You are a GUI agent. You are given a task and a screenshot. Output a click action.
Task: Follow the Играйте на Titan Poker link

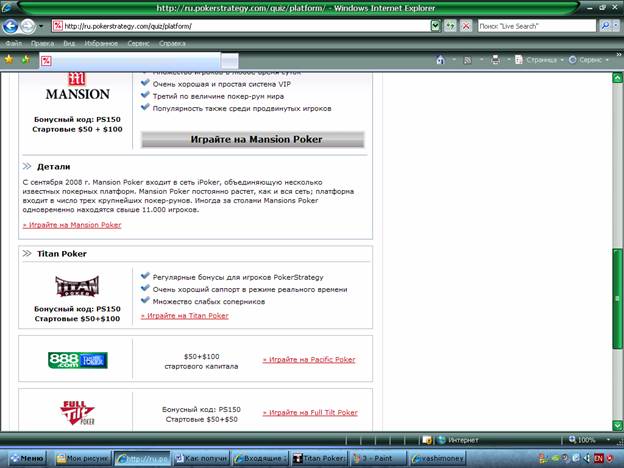185,316
